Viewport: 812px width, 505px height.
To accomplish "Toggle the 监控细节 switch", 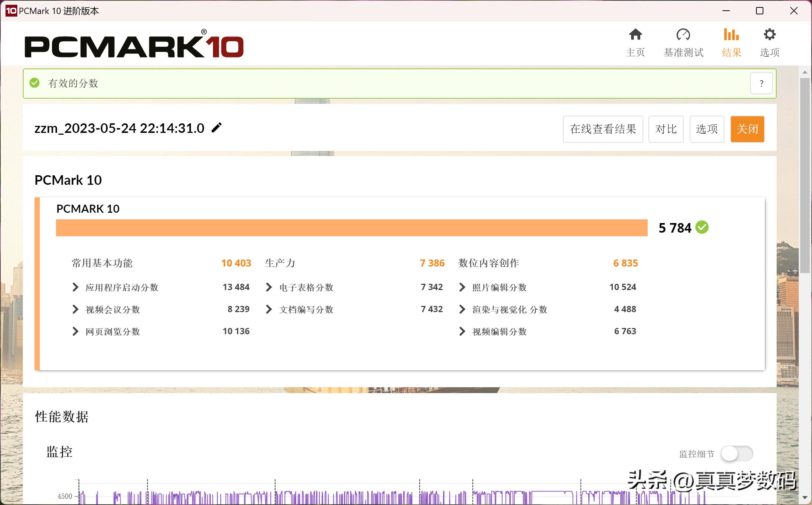I will tap(736, 453).
